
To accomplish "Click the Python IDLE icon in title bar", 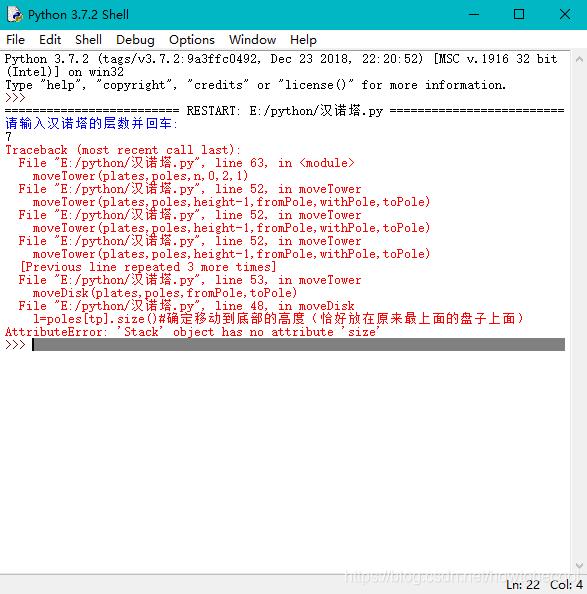I will (x=15, y=14).
